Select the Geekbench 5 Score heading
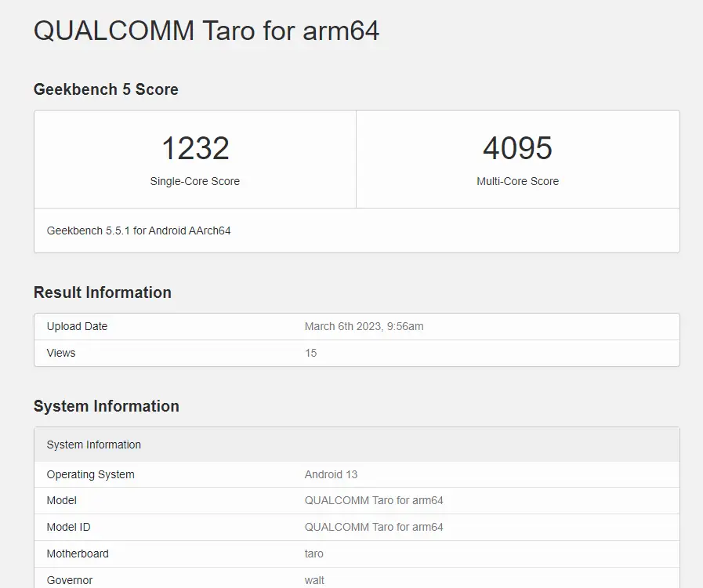This screenshot has width=703, height=588. 106,89
